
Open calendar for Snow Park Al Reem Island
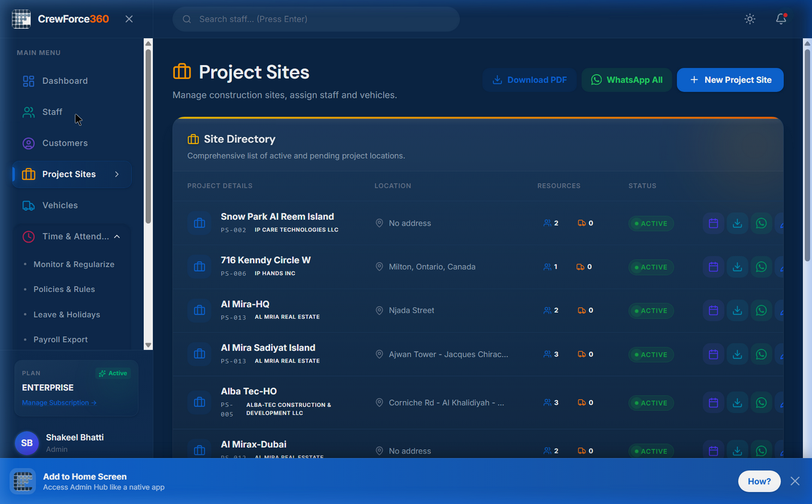(x=713, y=223)
